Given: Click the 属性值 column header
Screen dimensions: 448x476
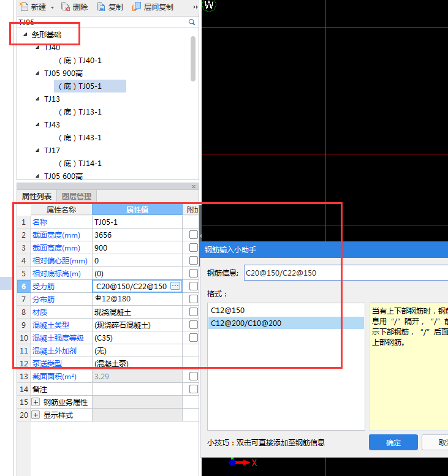Looking at the screenshot, I should coord(137,210).
